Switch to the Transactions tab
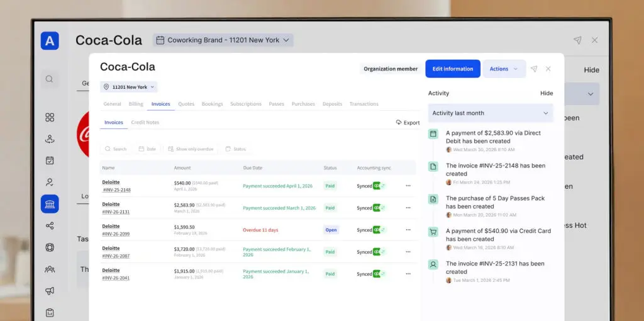Image resolution: width=644 pixels, height=321 pixels. pos(364,104)
